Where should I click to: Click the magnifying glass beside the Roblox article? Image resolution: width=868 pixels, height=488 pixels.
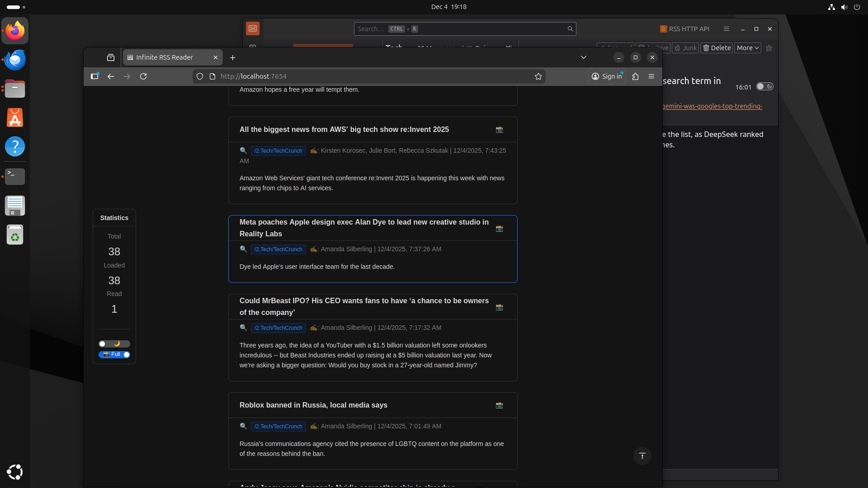pos(243,426)
